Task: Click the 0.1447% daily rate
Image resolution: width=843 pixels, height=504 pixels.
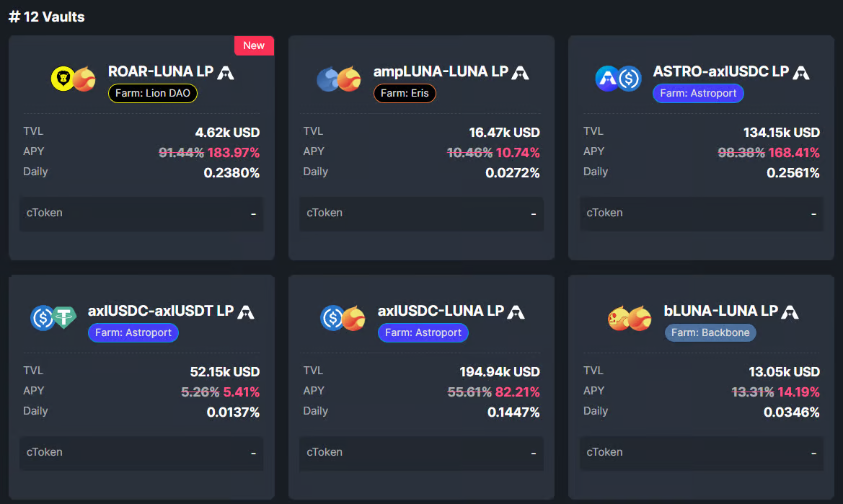Action: tap(513, 412)
